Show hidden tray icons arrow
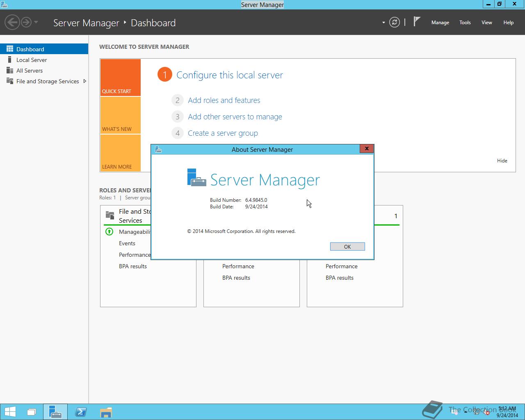525x420 pixels. point(466,412)
